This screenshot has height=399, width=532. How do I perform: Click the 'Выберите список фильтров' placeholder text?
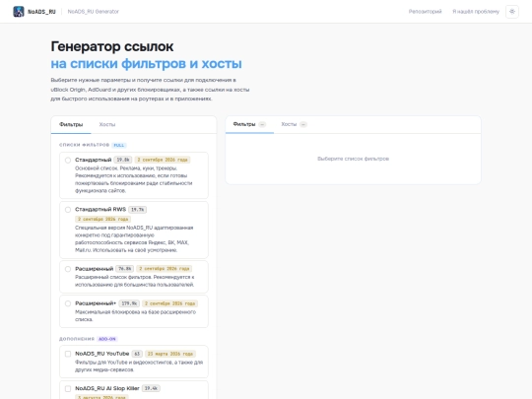354,159
